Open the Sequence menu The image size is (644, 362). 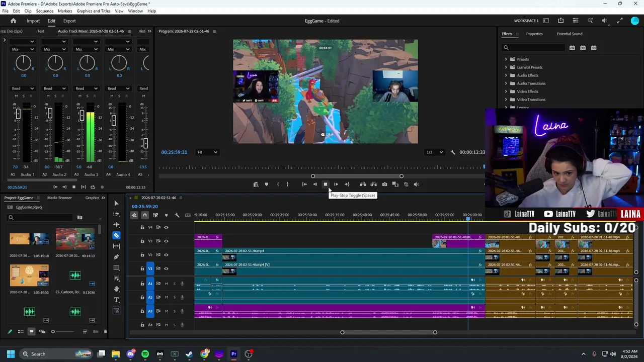pyautogui.click(x=45, y=11)
